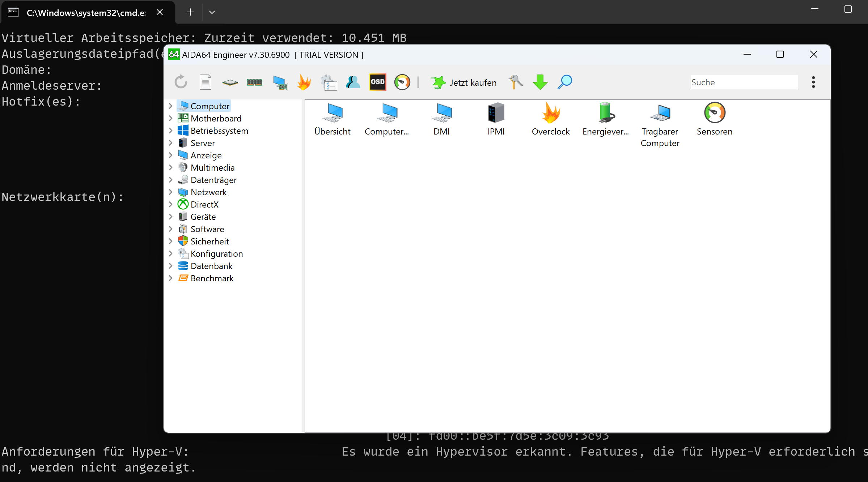The width and height of the screenshot is (868, 482).
Task: Expand the Motherboard tree node
Action: (170, 118)
